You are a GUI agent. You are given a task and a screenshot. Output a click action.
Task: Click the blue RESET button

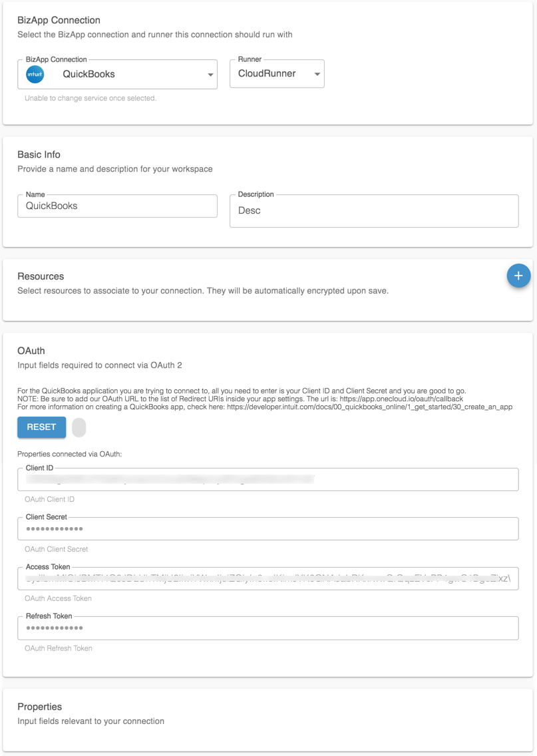(x=41, y=427)
